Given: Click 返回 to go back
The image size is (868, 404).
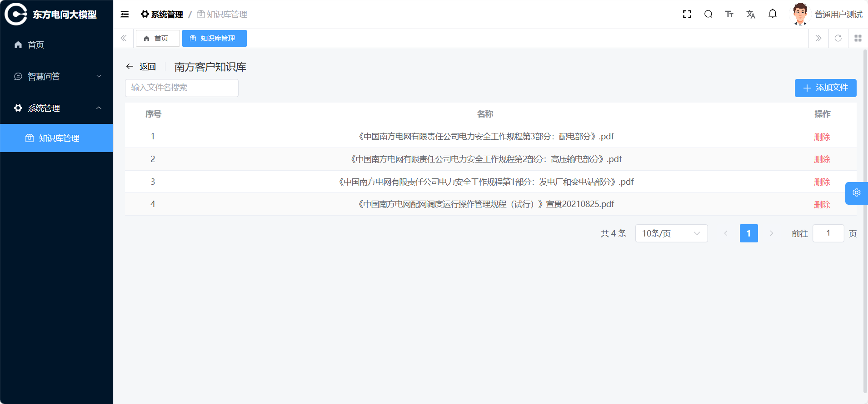Looking at the screenshot, I should 141,67.
